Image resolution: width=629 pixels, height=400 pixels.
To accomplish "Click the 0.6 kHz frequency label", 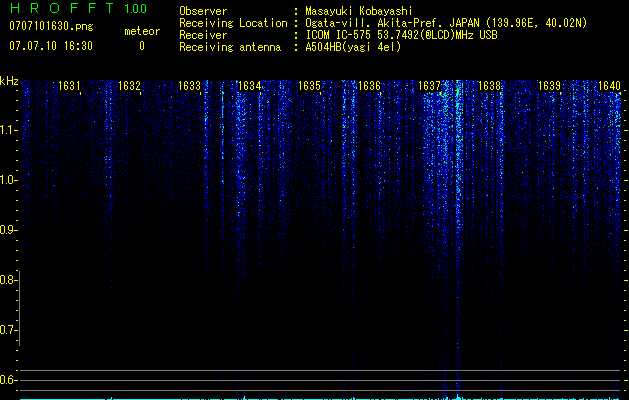I will [7, 380].
